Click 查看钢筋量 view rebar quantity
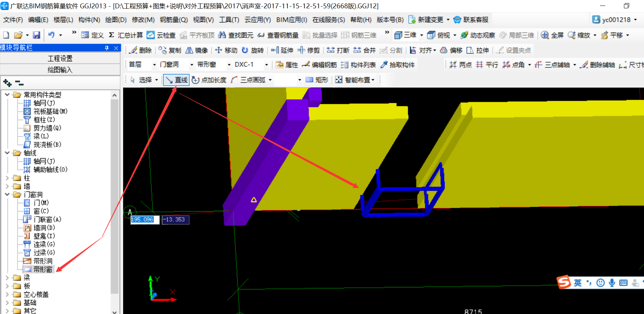The width and height of the screenshot is (644, 314). click(x=278, y=35)
